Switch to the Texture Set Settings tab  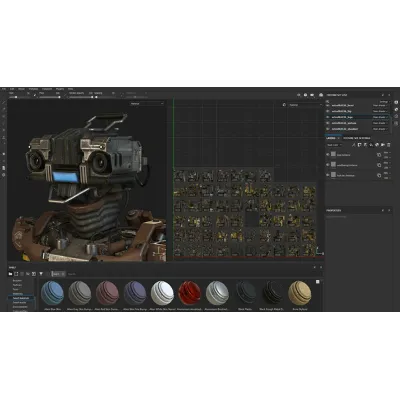coord(357,138)
